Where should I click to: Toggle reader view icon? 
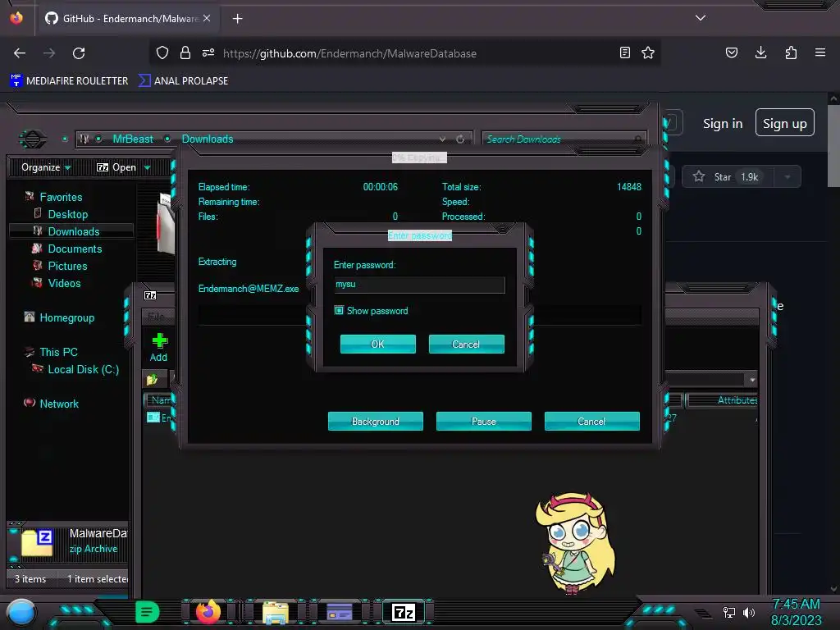click(624, 52)
